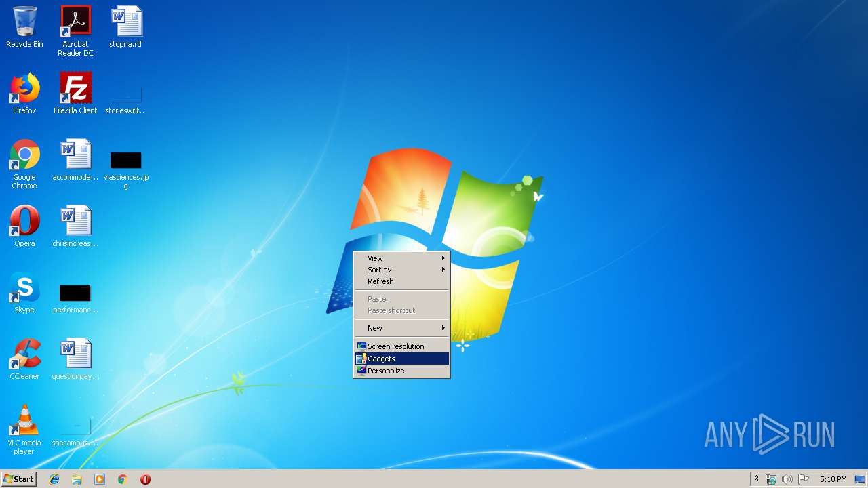Select the questionpay... Word document

(75, 359)
